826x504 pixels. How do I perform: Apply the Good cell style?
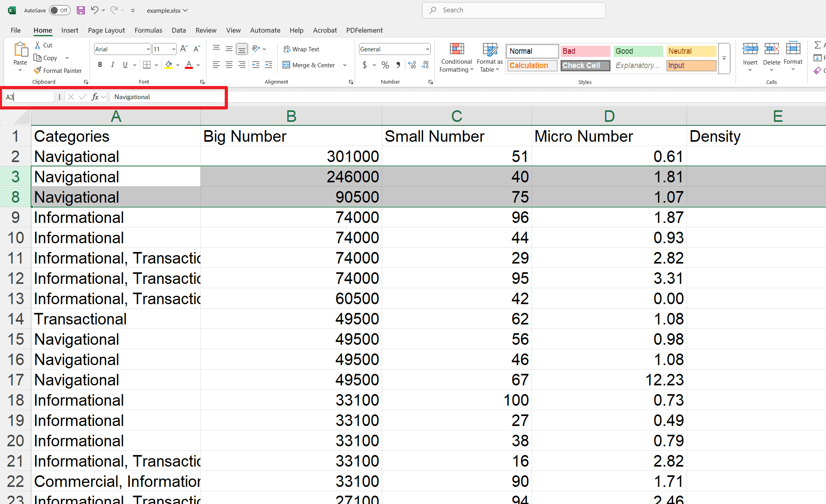(638, 51)
